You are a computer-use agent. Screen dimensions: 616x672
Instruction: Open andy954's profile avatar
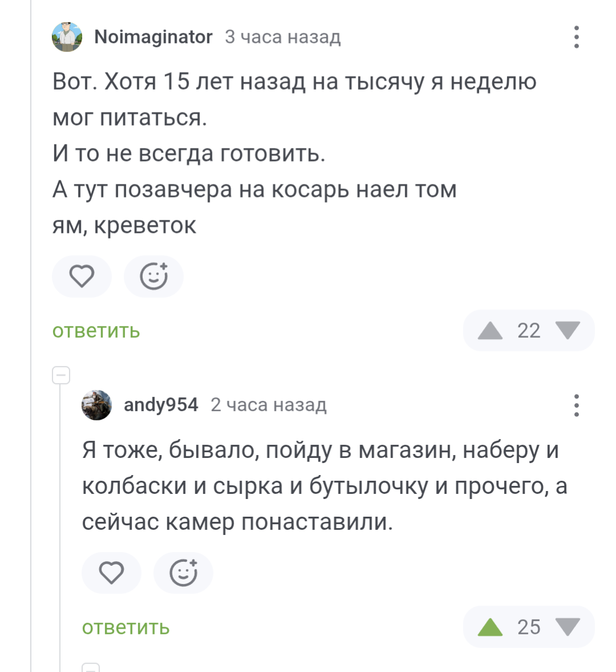pos(97,405)
